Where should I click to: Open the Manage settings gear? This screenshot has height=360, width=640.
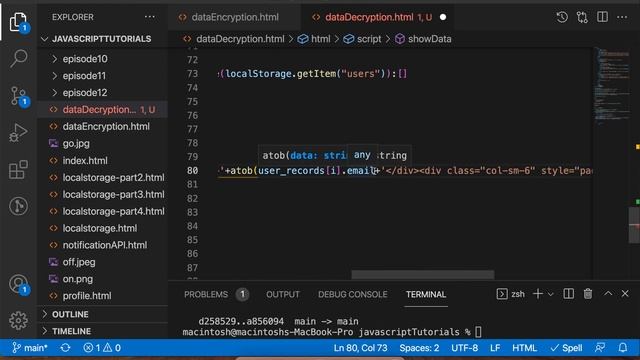[18, 321]
